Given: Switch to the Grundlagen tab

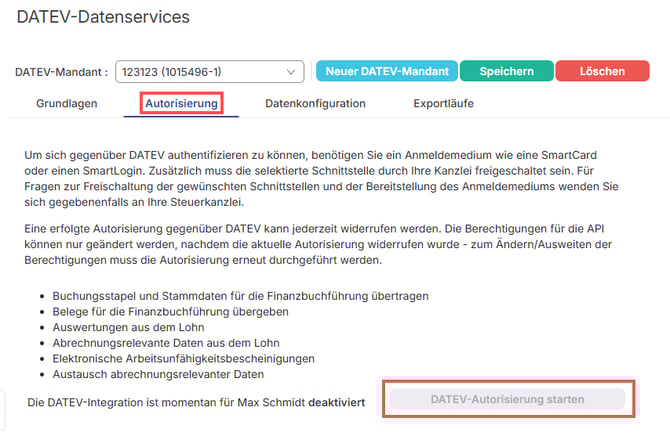Looking at the screenshot, I should tap(68, 103).
